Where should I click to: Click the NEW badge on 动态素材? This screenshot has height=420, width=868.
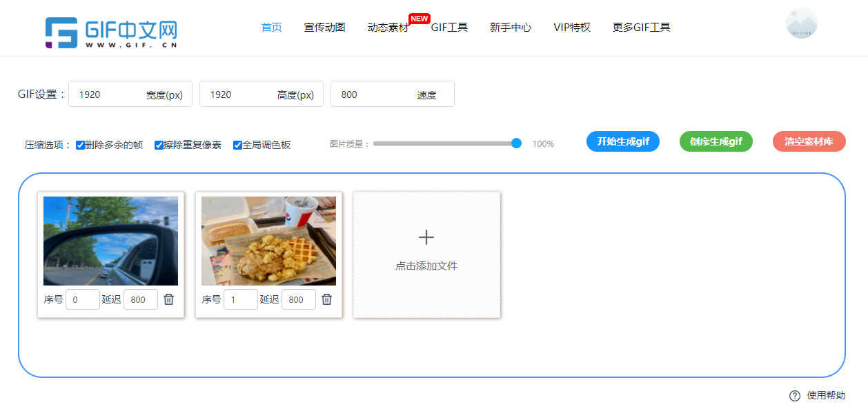pyautogui.click(x=420, y=19)
